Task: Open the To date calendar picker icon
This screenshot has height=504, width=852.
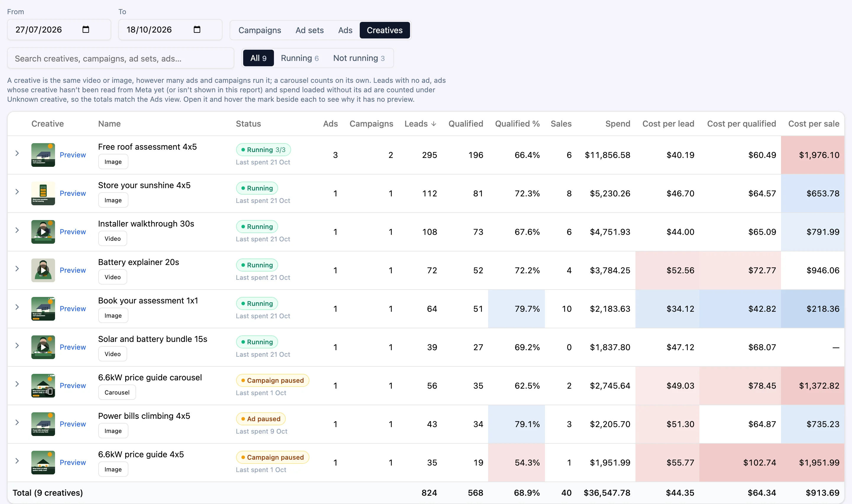Action: coord(197,30)
